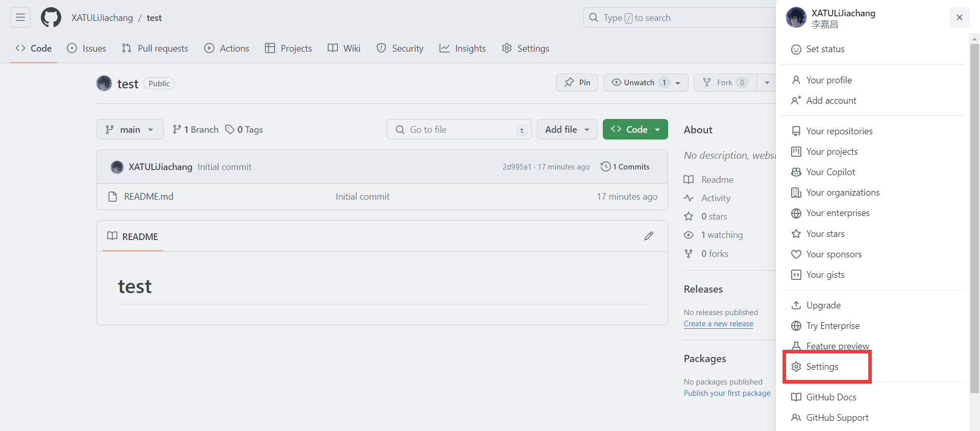Click the user avatar in menu panel
980x431 pixels.
pos(796,17)
